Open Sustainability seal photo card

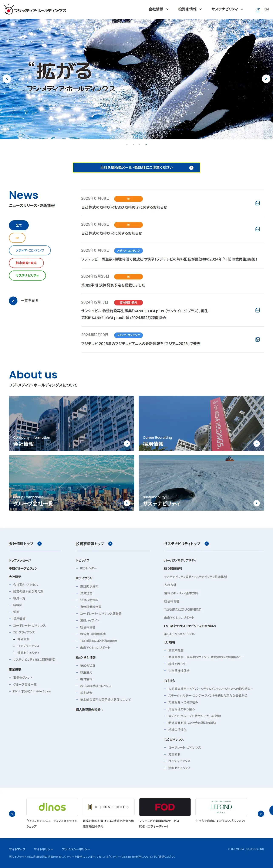(201, 483)
